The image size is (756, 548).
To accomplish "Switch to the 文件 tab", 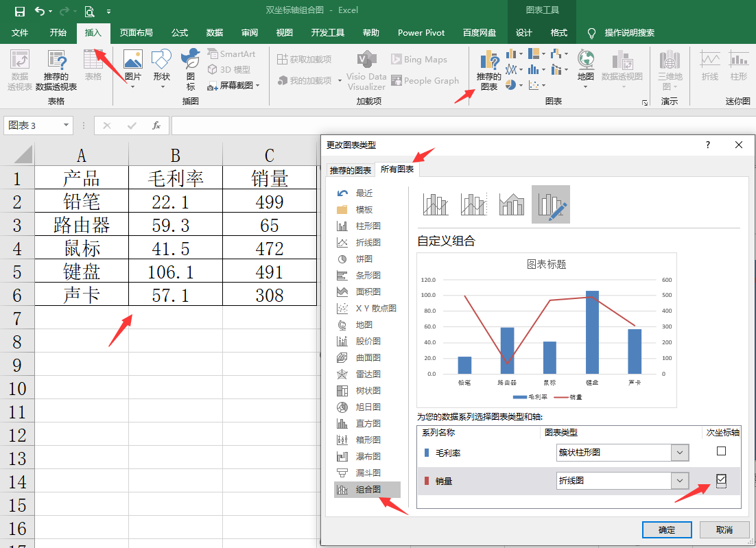I will tap(20, 33).
